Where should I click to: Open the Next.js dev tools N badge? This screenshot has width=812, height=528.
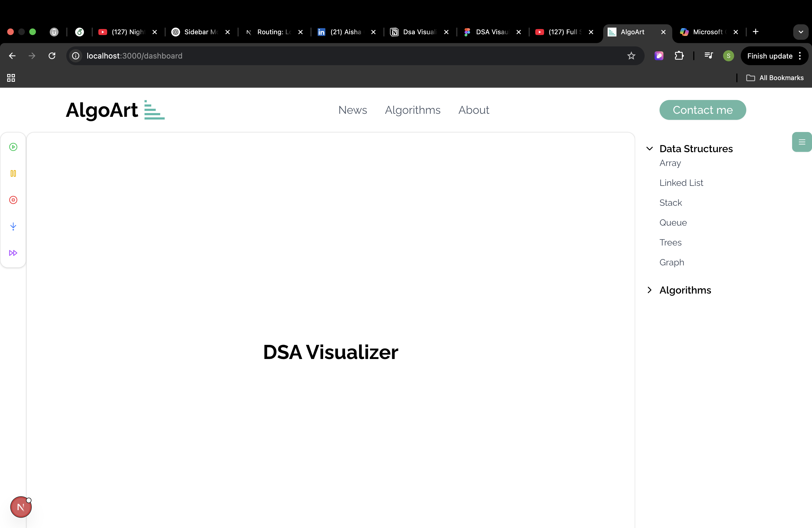click(x=21, y=507)
